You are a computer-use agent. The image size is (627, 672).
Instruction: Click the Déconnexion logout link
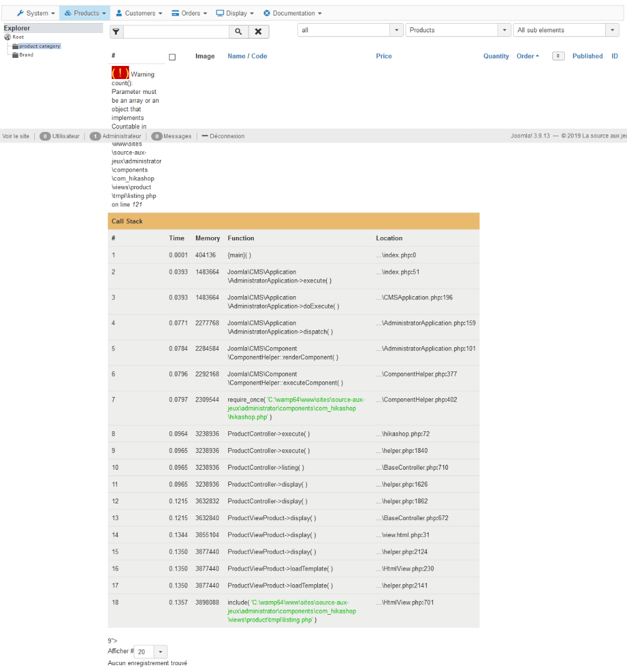coord(223,136)
